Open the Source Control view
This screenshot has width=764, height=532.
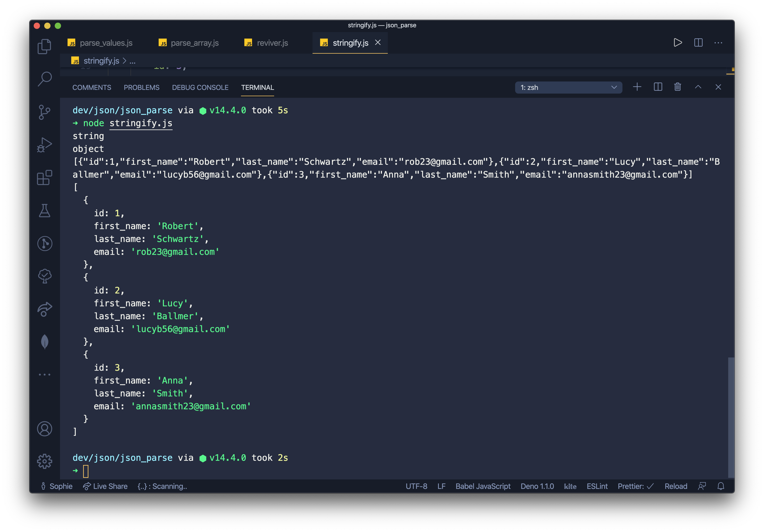(x=44, y=112)
